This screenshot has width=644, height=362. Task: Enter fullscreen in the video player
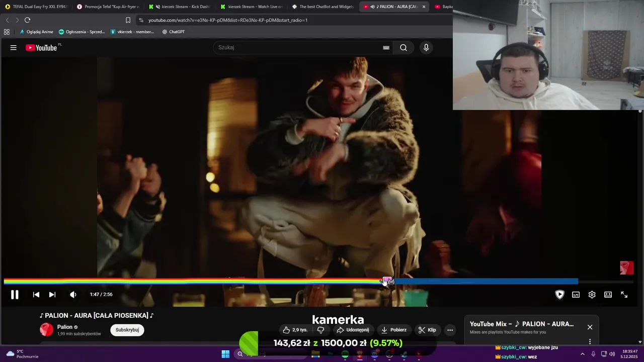(624, 295)
